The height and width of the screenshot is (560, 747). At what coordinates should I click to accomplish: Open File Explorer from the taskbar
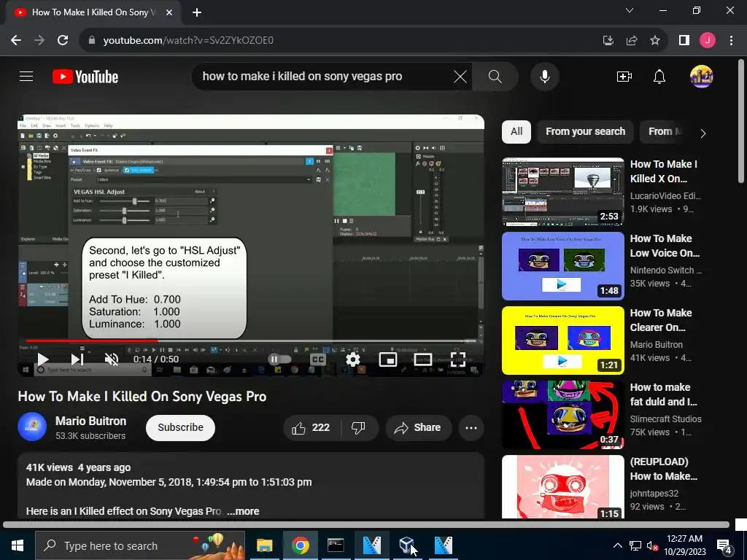point(264,545)
